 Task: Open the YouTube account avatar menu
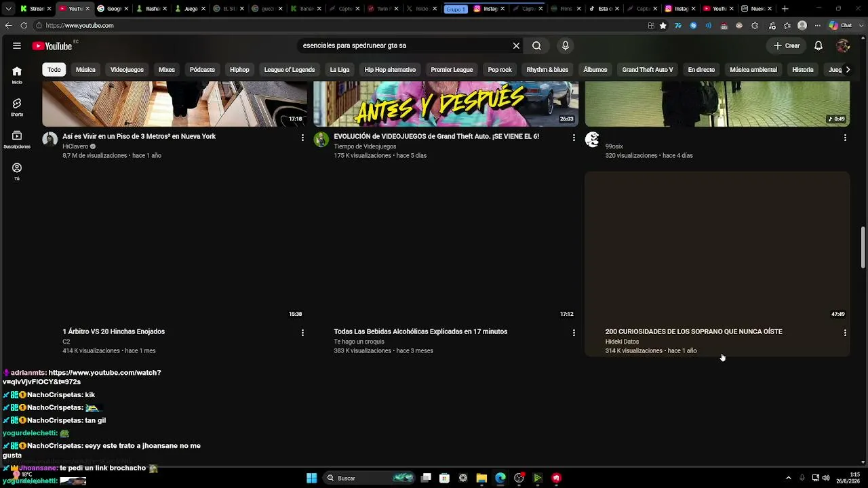843,45
